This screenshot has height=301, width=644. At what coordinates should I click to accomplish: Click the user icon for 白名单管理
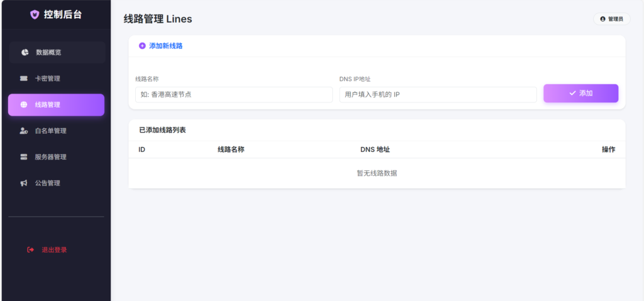24,131
